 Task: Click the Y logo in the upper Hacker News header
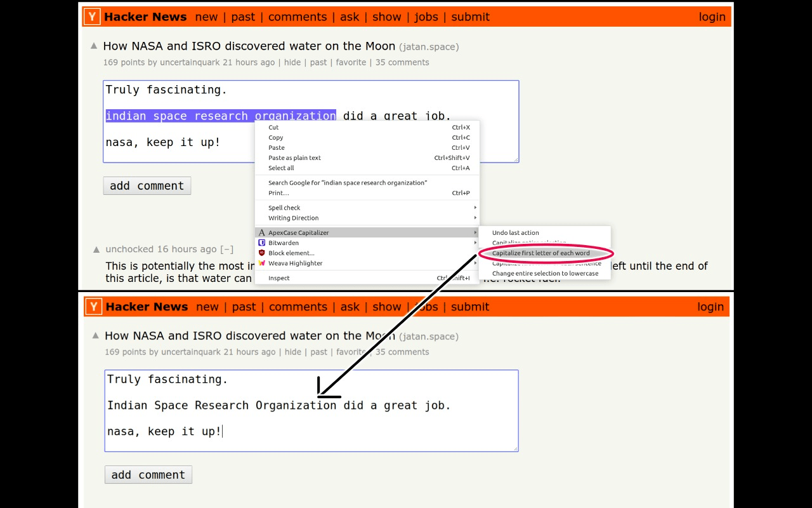93,17
